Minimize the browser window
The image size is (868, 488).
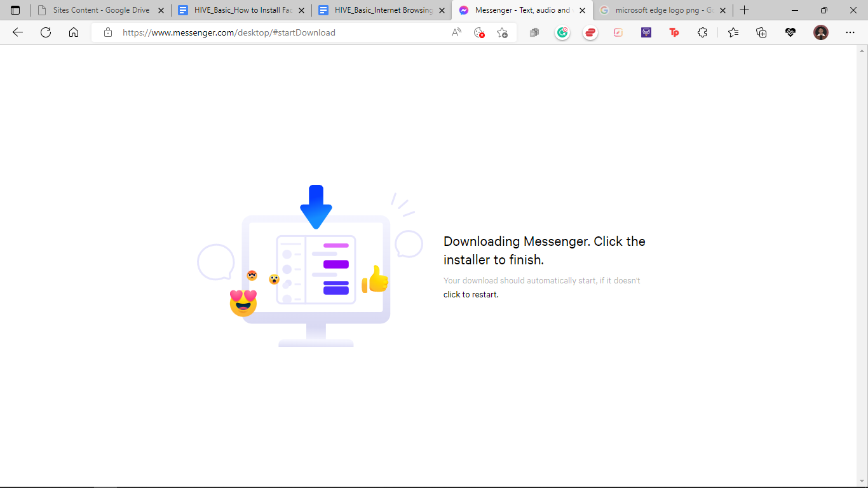point(795,10)
